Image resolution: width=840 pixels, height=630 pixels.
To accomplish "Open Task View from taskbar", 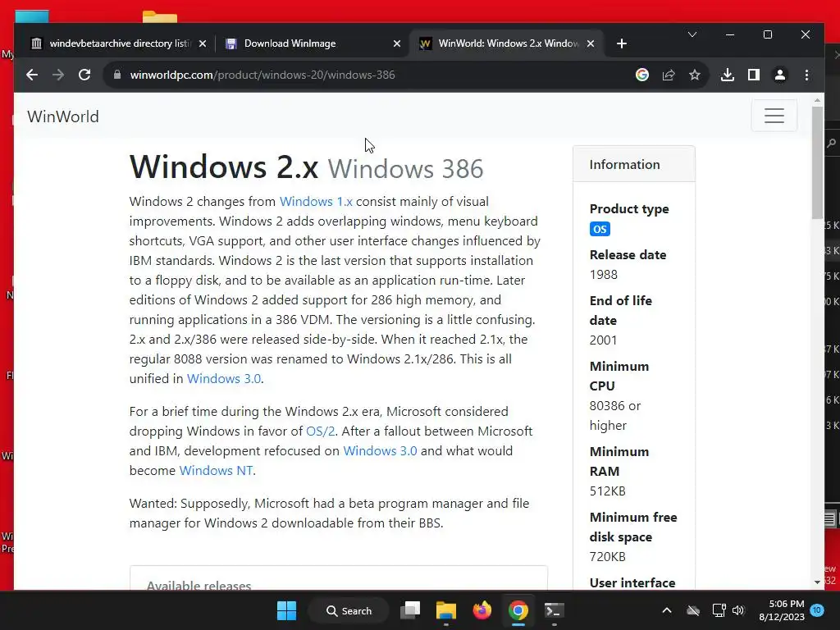I will coord(410,610).
